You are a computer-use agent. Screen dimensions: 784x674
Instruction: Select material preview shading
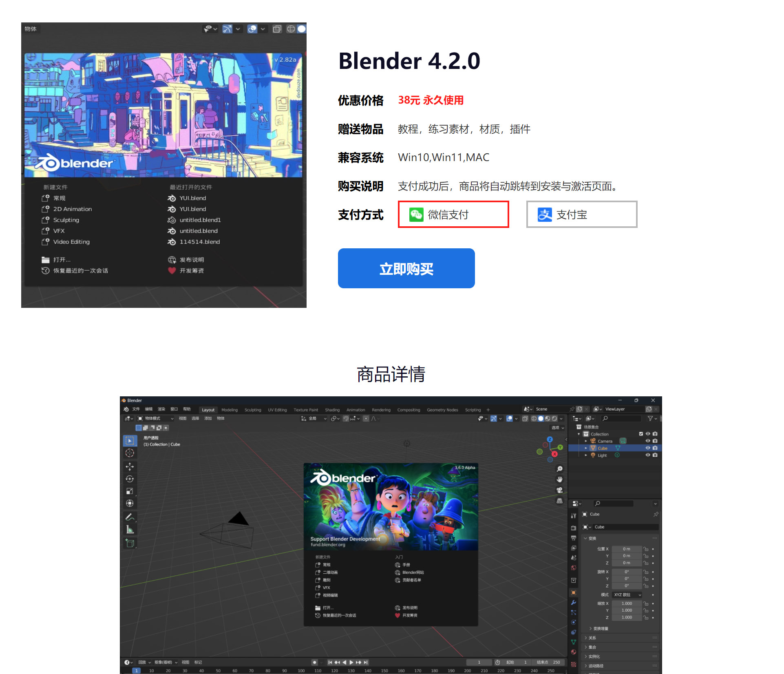pos(548,418)
